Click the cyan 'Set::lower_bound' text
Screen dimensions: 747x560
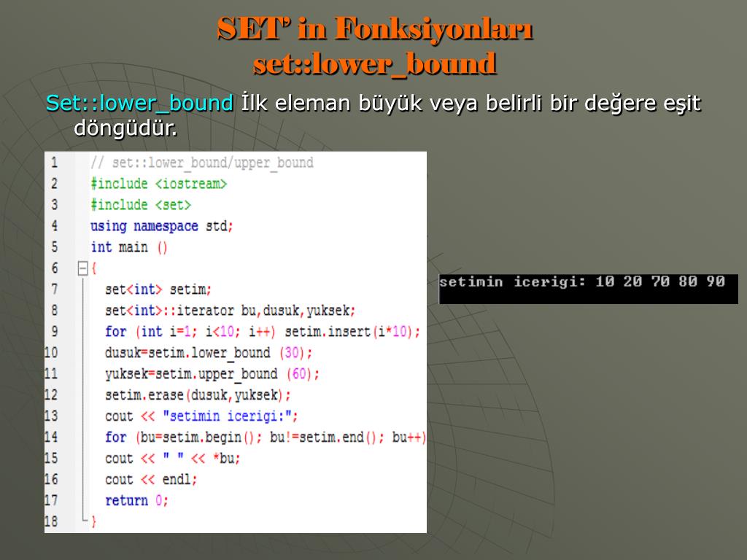click(139, 104)
